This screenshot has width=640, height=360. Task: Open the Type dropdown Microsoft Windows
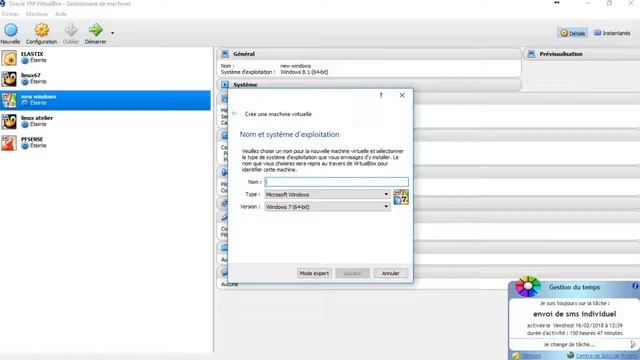(x=327, y=195)
